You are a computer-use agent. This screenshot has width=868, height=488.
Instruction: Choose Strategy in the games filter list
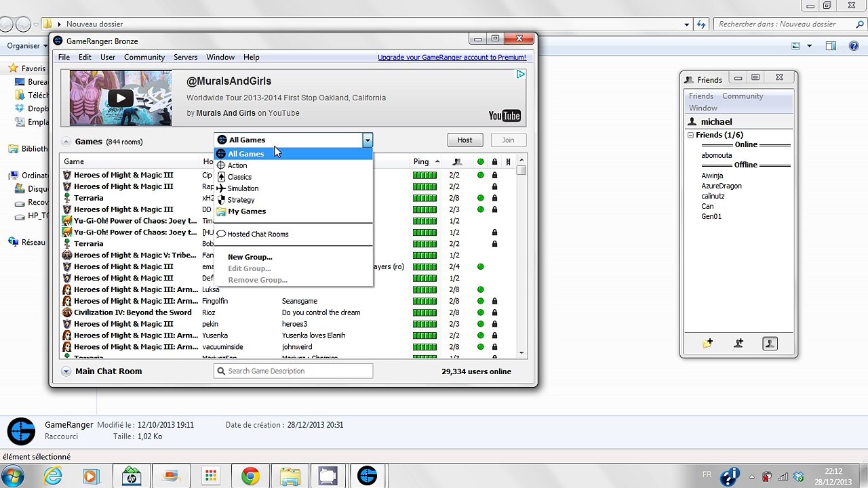pyautogui.click(x=294, y=200)
